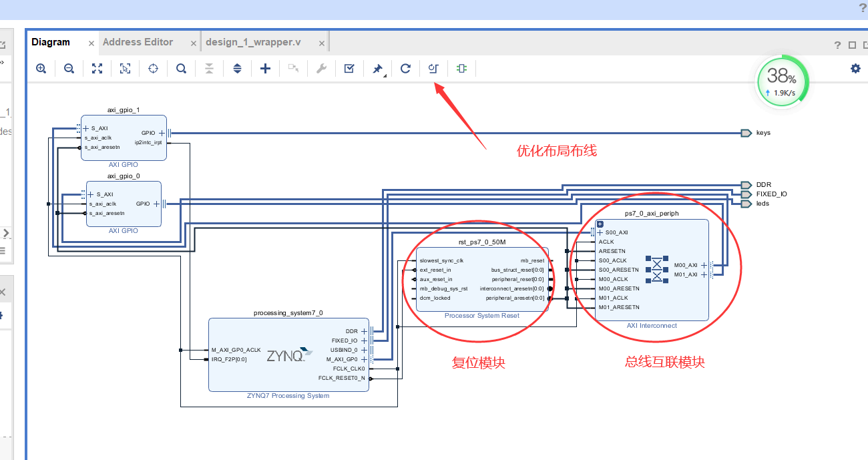Float the Diagram panel window
Image resolution: width=868 pixels, height=460 pixels.
pos(865,45)
